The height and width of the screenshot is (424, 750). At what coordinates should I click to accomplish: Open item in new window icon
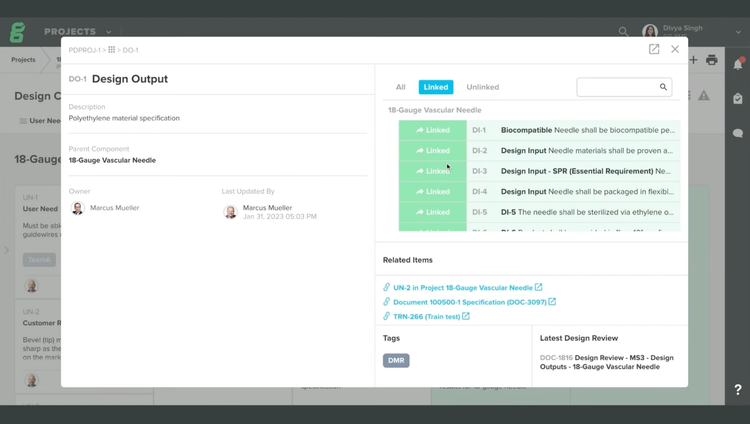[654, 49]
